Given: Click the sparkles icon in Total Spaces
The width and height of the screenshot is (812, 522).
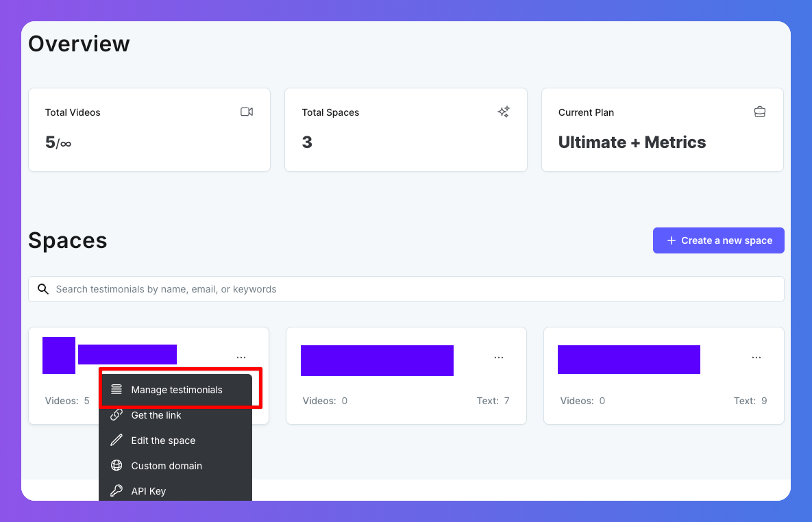Looking at the screenshot, I should pos(504,112).
